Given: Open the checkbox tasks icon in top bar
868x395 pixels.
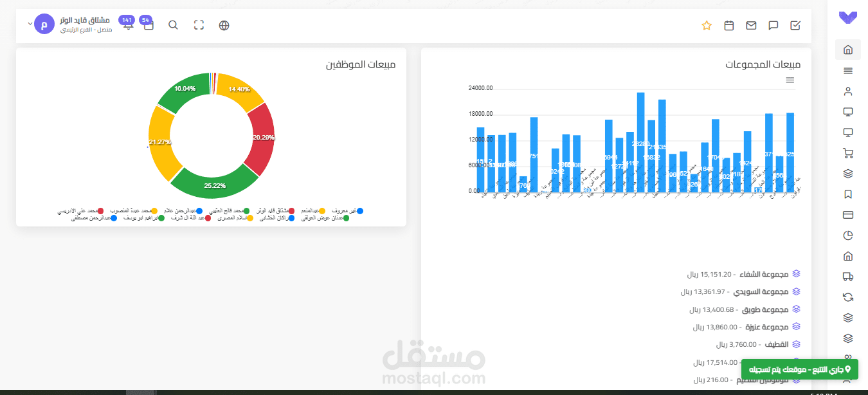Looking at the screenshot, I should [795, 26].
